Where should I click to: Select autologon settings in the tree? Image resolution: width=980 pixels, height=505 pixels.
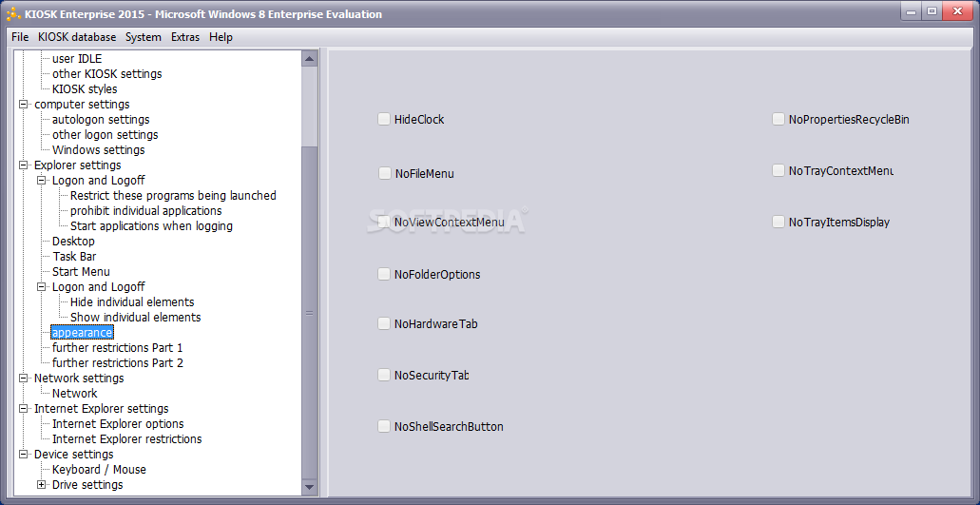101,120
